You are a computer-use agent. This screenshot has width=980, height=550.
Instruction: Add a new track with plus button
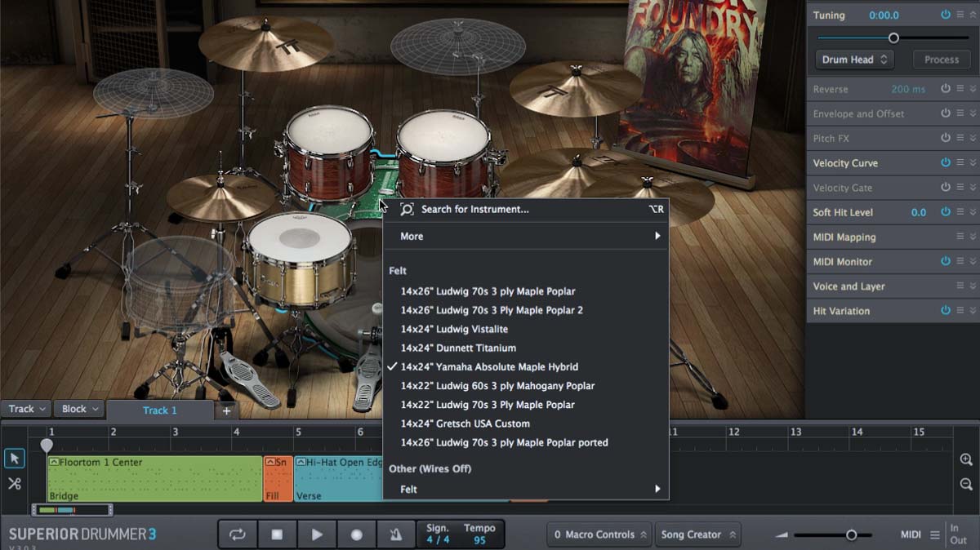[227, 410]
